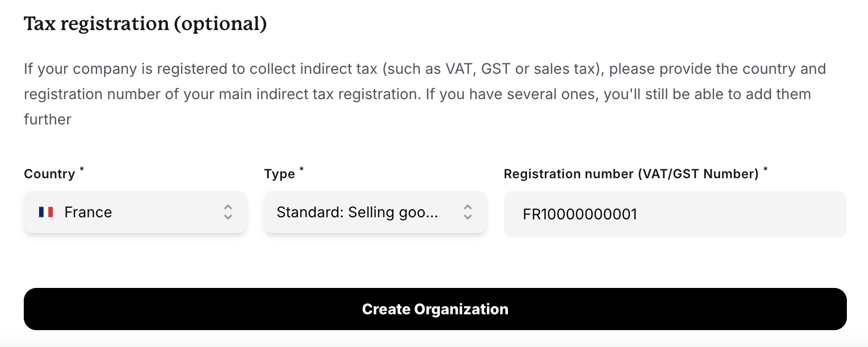Click the indirect tax description paragraph
868x347 pixels.
click(x=422, y=94)
